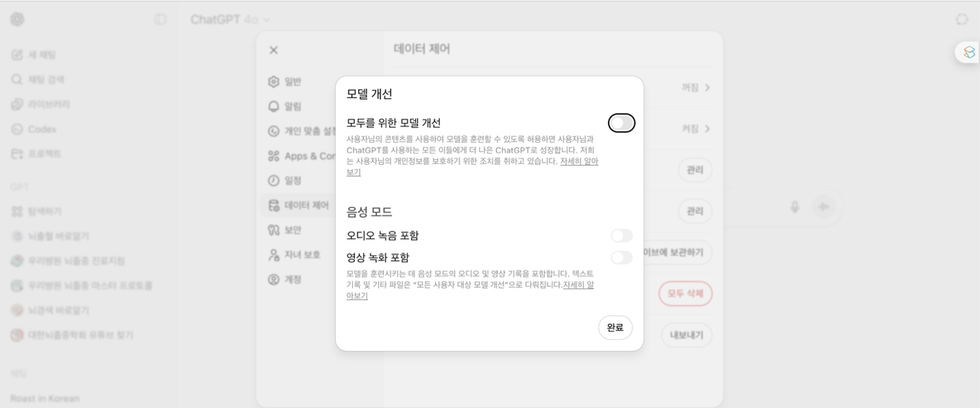Screen dimensions: 980x408
Task: Click the 모두 삭제 button
Action: pyautogui.click(x=685, y=294)
